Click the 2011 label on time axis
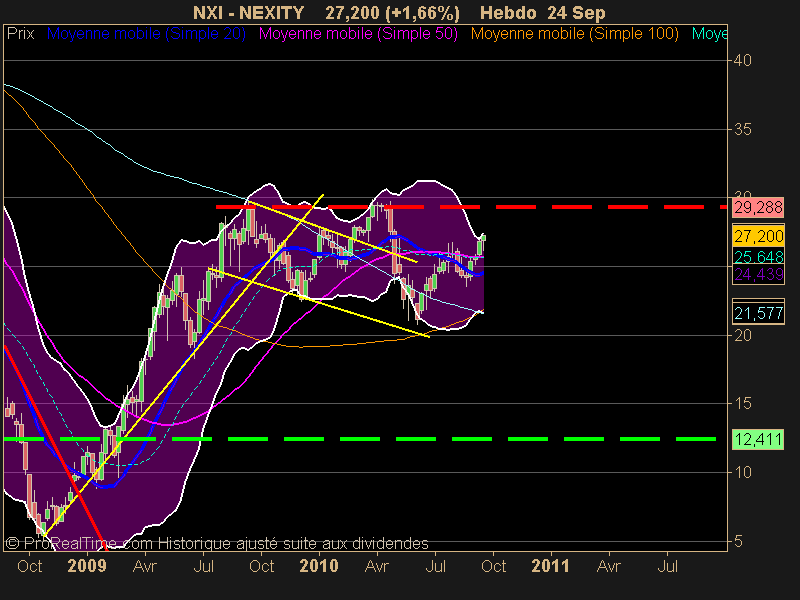 point(551,566)
